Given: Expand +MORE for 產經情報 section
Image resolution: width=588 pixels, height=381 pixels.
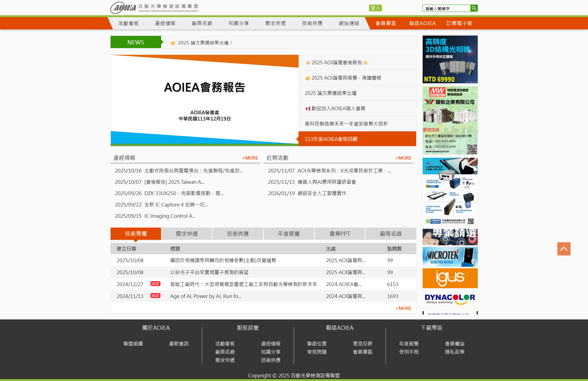Looking at the screenshot, I should pyautogui.click(x=250, y=158).
